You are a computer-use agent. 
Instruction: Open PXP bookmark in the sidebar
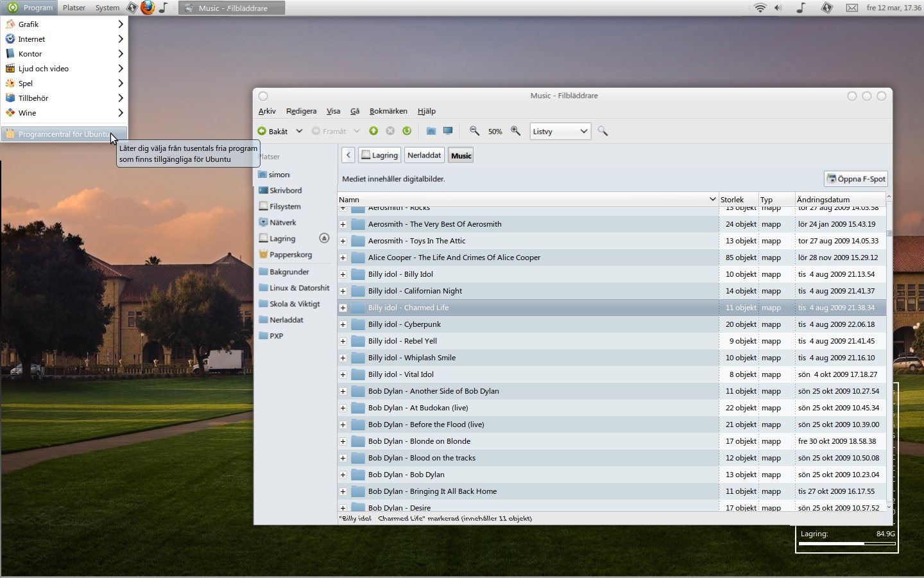point(271,335)
